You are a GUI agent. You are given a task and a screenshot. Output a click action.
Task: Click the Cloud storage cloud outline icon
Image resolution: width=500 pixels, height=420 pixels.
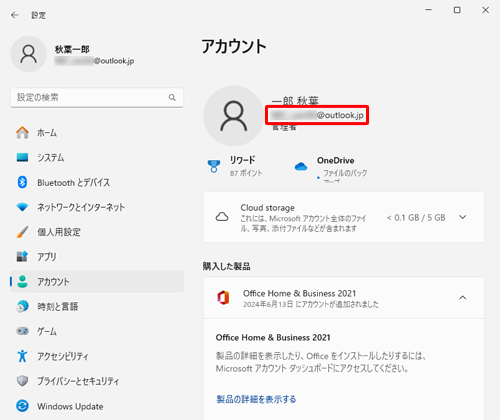click(222, 217)
